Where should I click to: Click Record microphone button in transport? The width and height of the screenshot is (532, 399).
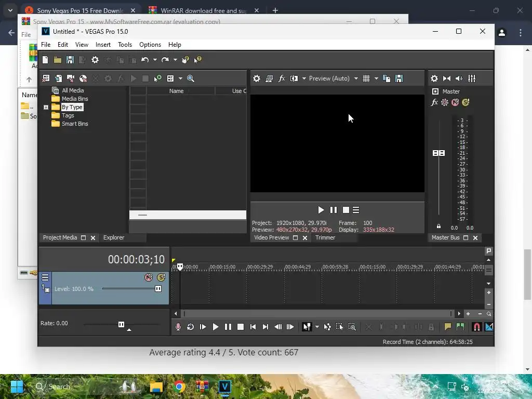coord(178,327)
